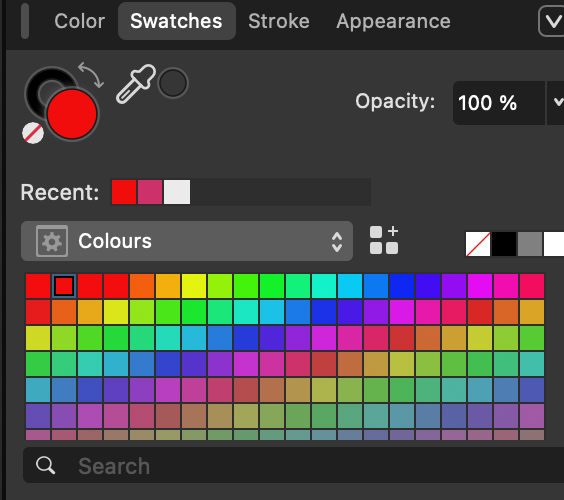
Task: Click the picked colour well beside eyedropper
Action: pos(173,83)
